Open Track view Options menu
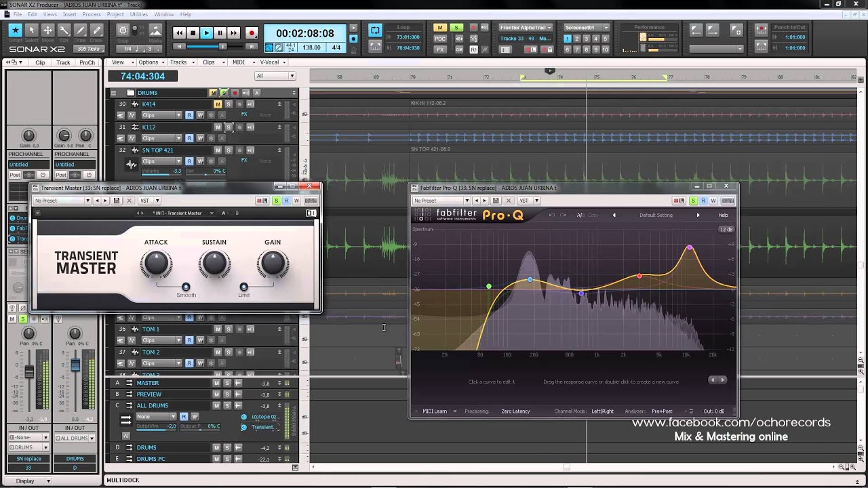The image size is (868, 488). click(150, 62)
